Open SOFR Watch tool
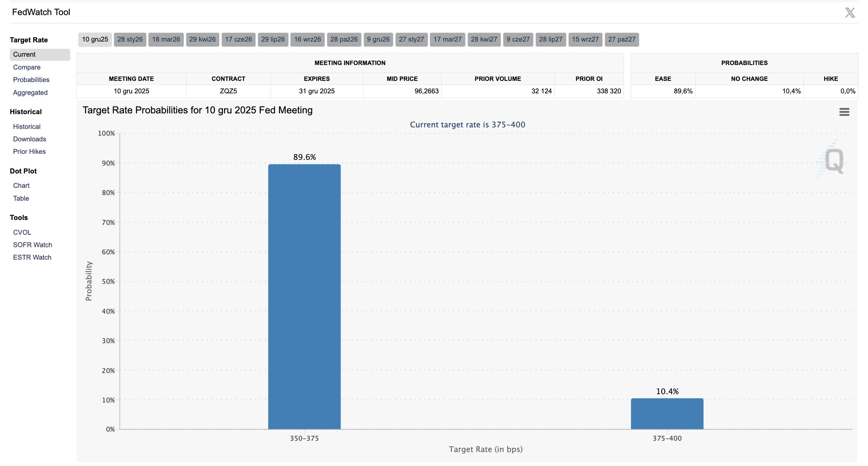 (32, 245)
